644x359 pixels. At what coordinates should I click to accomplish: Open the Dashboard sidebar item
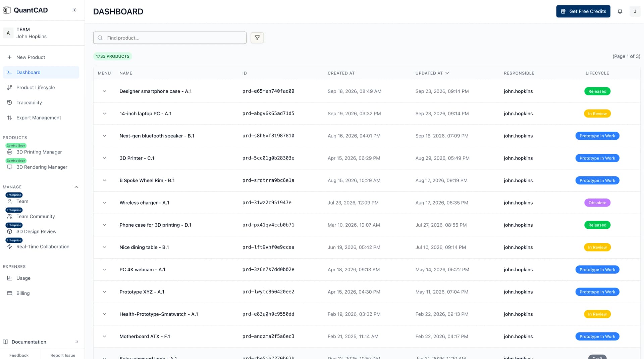(x=41, y=73)
